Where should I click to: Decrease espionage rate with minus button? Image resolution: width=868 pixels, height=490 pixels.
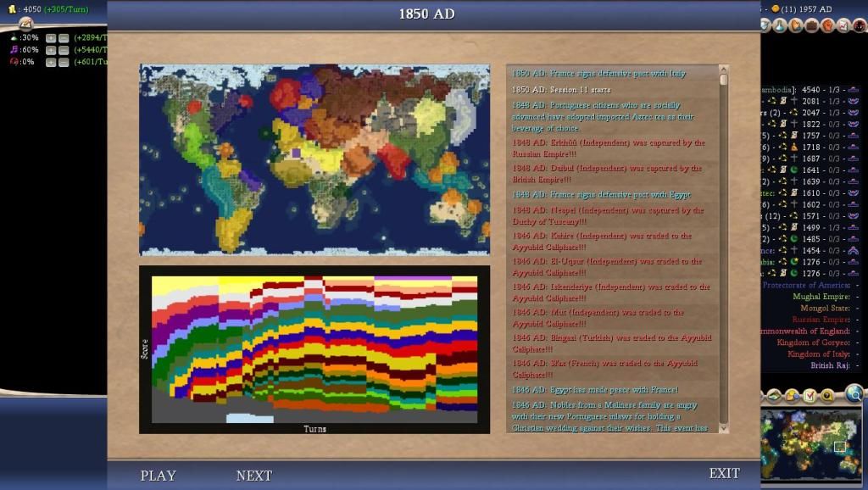[x=64, y=63]
